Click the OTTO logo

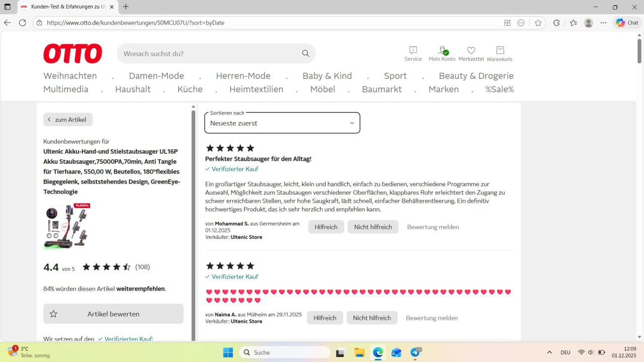pyautogui.click(x=72, y=53)
